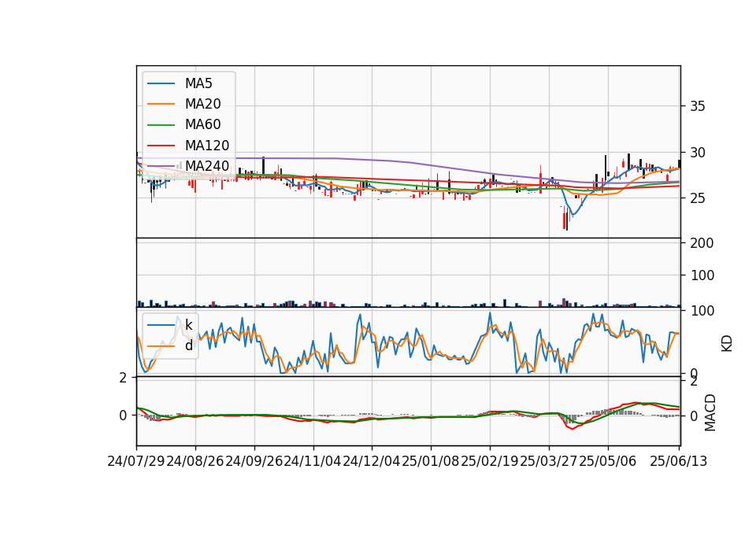Click the 24/12/04 date label
The image size is (756, 543).
click(372, 462)
